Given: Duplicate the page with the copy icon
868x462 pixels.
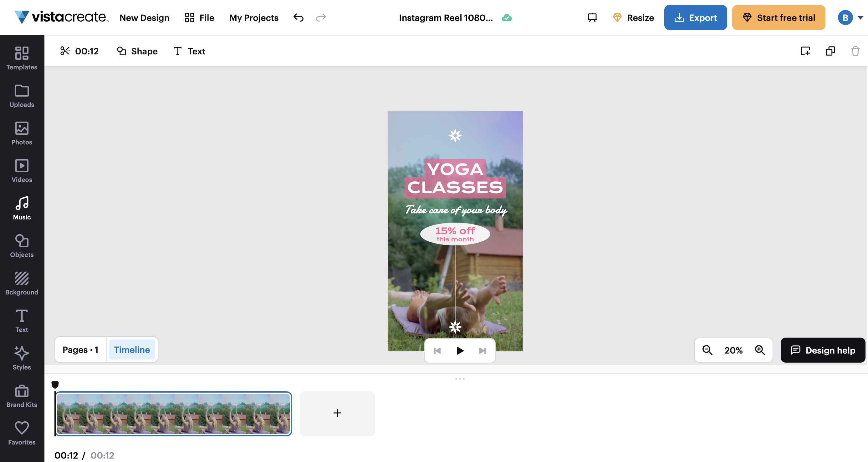Looking at the screenshot, I should click(830, 51).
